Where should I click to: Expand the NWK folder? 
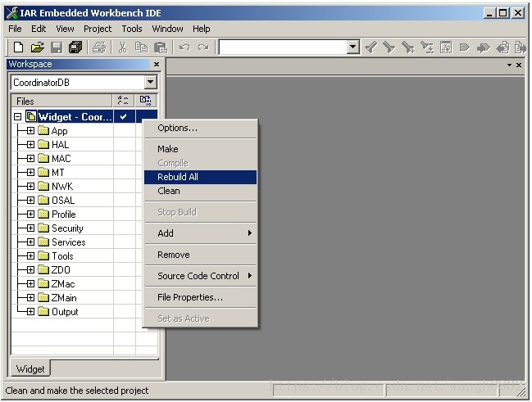(x=30, y=187)
